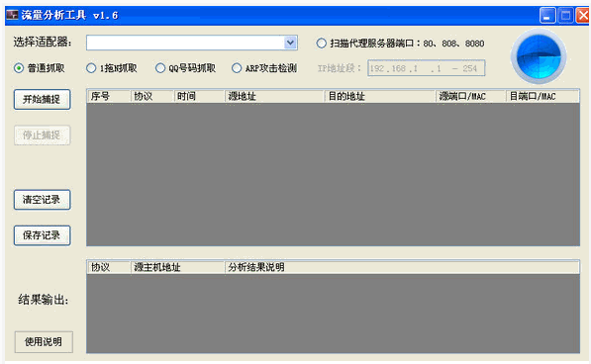Click the 目端口/MAC column header
This screenshot has height=364, width=591.
(542, 96)
